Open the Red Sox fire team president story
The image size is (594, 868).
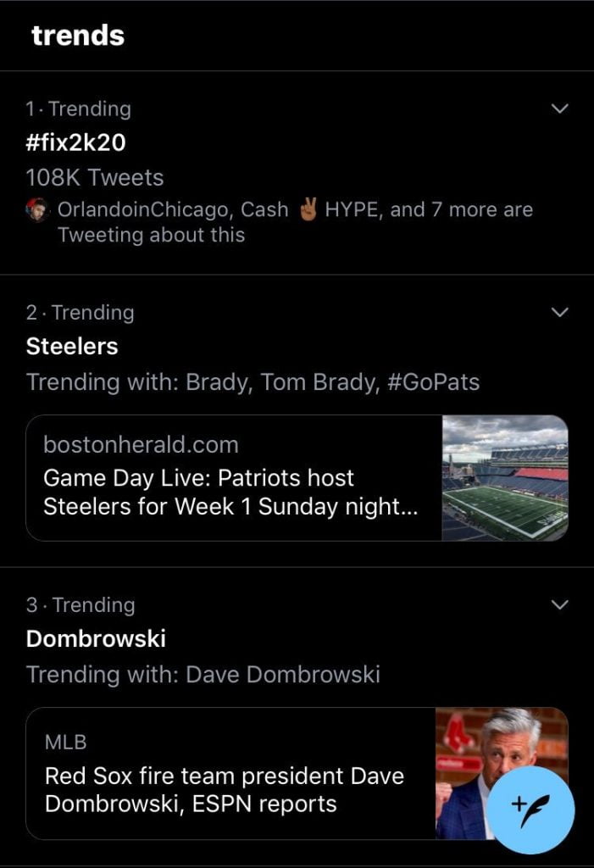297,773
